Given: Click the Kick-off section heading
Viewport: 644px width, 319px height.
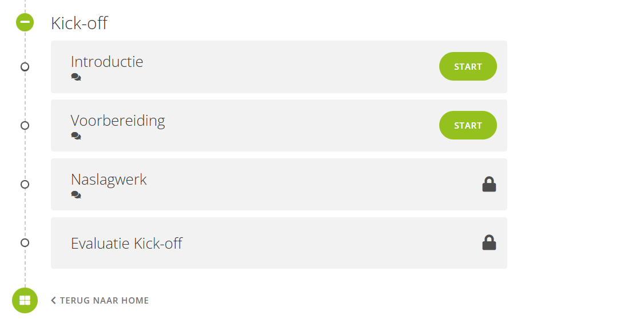Looking at the screenshot, I should 79,23.
